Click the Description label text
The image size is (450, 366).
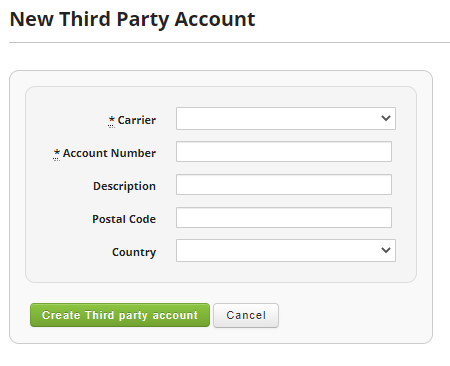coord(124,186)
